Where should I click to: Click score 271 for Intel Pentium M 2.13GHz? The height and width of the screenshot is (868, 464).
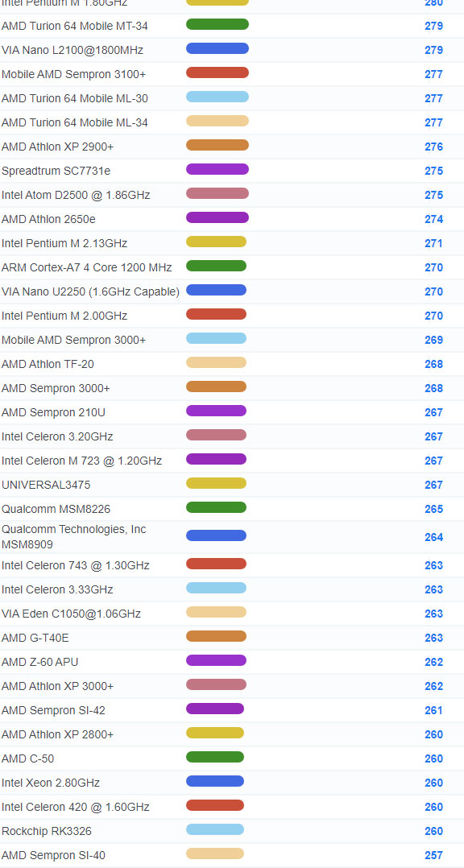[434, 243]
